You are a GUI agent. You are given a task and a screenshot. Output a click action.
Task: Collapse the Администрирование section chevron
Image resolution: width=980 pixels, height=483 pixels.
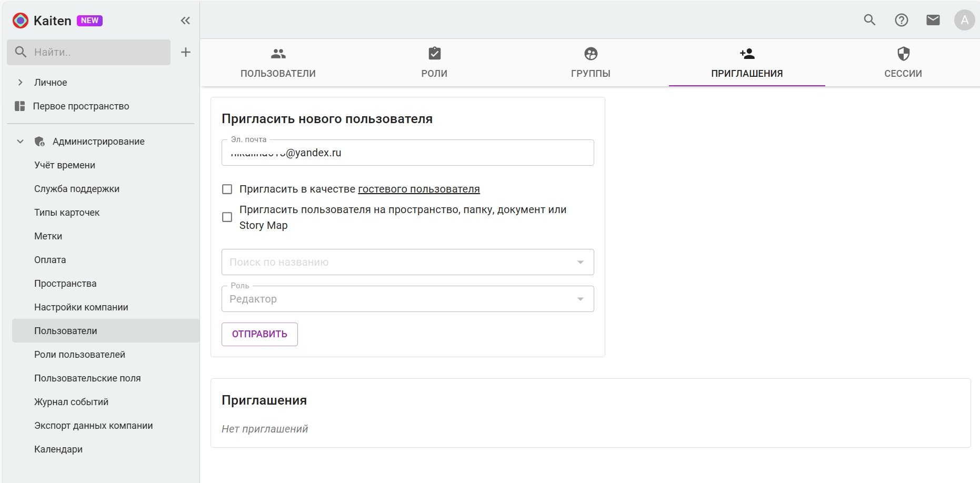(x=20, y=142)
